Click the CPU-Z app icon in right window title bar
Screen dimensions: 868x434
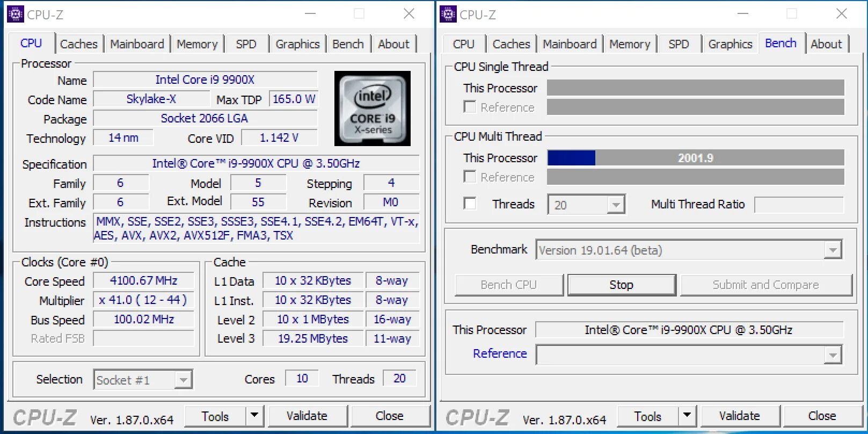click(x=448, y=14)
